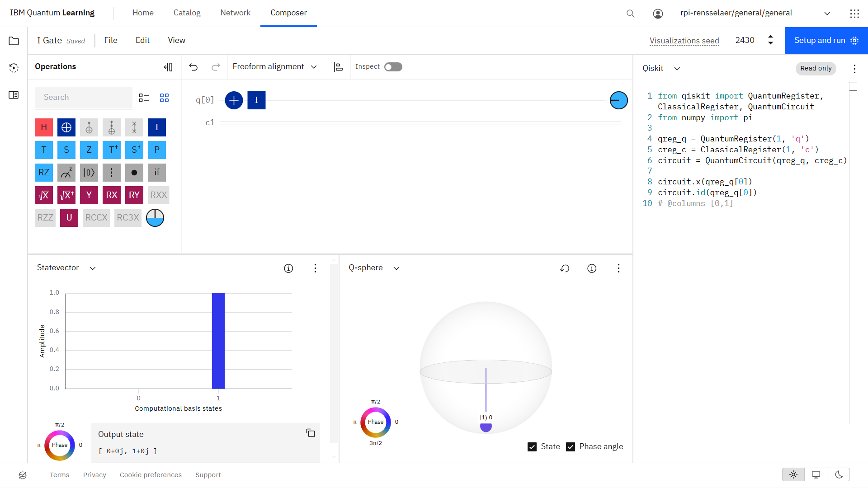The height and width of the screenshot is (488, 868).
Task: Open the Support link
Action: coord(208,475)
